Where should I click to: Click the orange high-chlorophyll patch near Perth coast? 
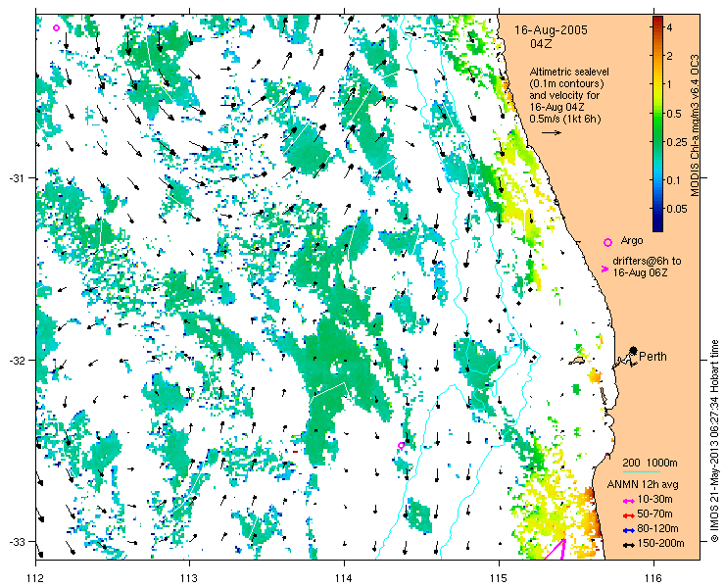pos(595,375)
